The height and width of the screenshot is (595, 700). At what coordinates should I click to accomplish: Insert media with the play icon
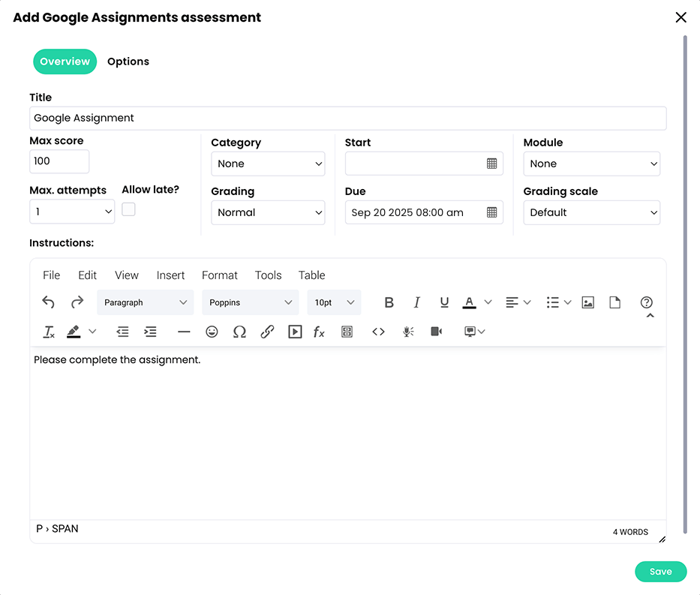(295, 332)
